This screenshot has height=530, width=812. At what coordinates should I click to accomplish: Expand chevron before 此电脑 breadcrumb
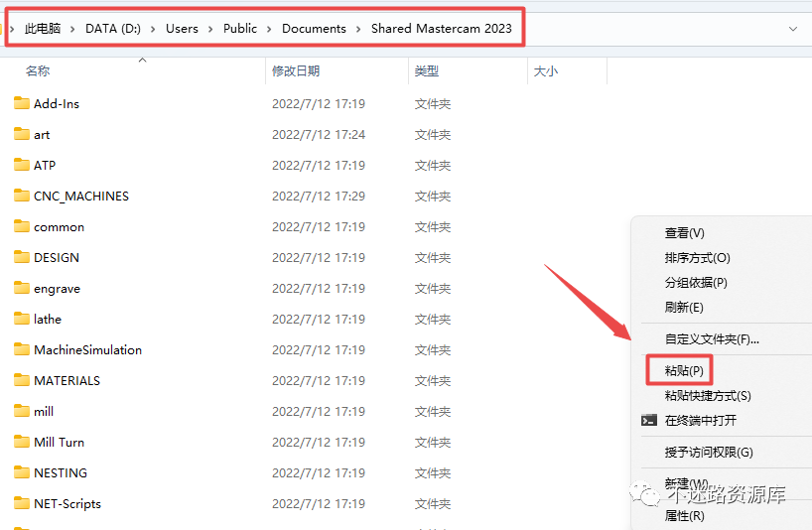click(12, 29)
